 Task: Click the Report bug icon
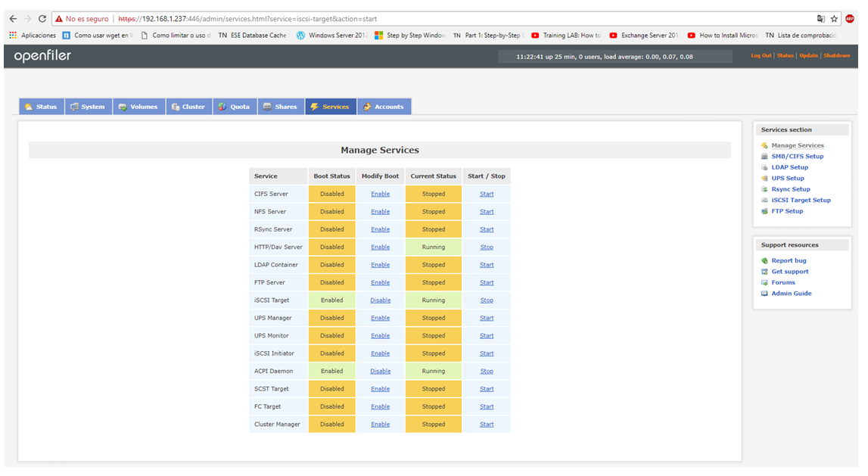pyautogui.click(x=764, y=260)
